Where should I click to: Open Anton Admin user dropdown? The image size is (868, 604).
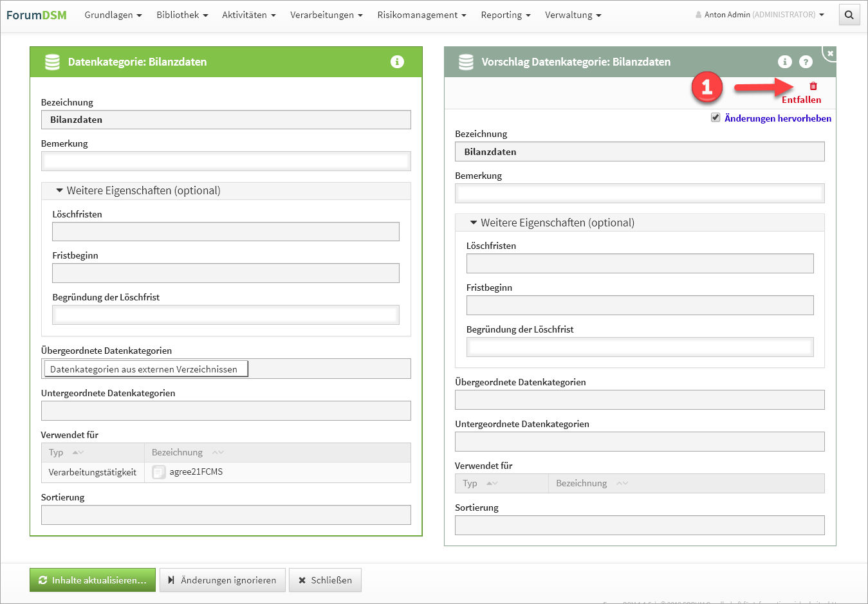(760, 15)
